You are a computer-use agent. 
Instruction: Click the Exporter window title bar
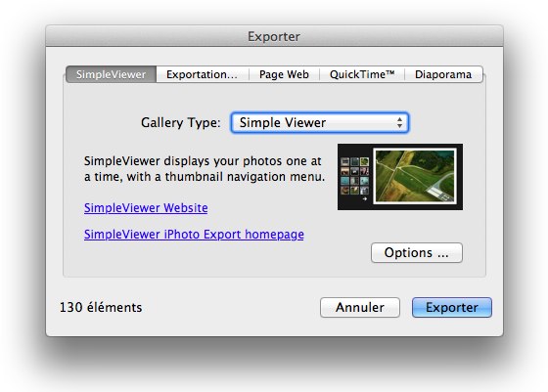[x=274, y=36]
